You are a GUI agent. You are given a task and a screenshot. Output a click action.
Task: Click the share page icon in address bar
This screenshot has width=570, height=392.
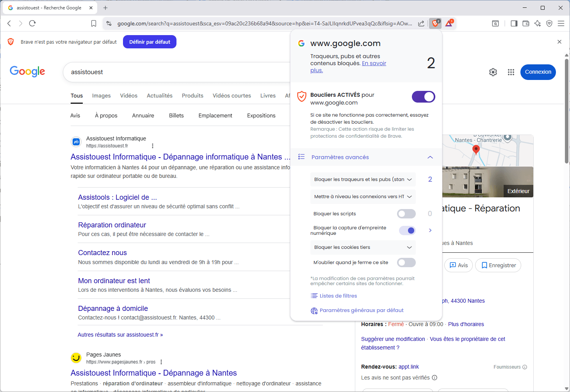tap(421, 23)
